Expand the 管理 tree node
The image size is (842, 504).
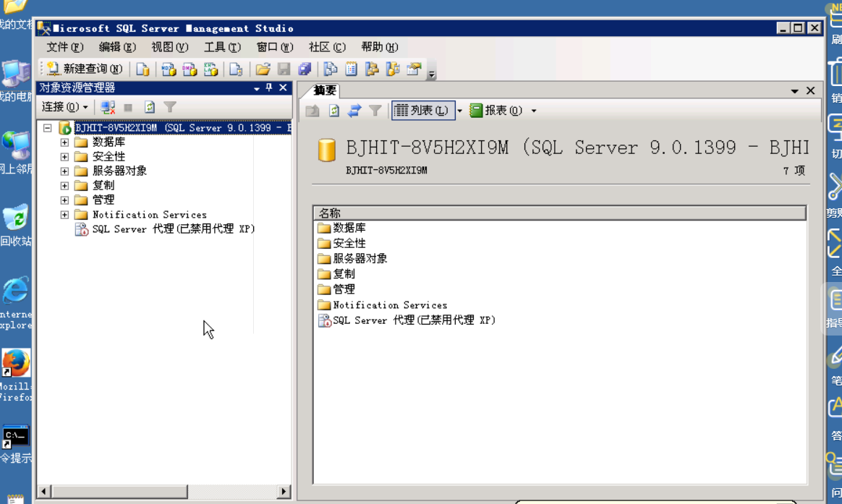tap(64, 200)
